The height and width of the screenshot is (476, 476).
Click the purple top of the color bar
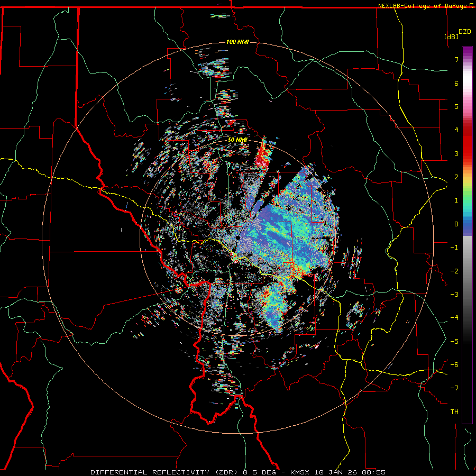point(467,50)
